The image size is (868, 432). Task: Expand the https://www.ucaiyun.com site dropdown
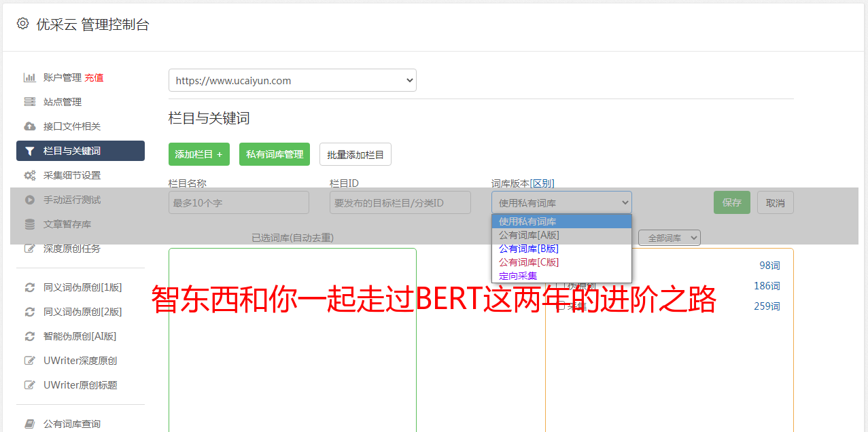pyautogui.click(x=292, y=80)
